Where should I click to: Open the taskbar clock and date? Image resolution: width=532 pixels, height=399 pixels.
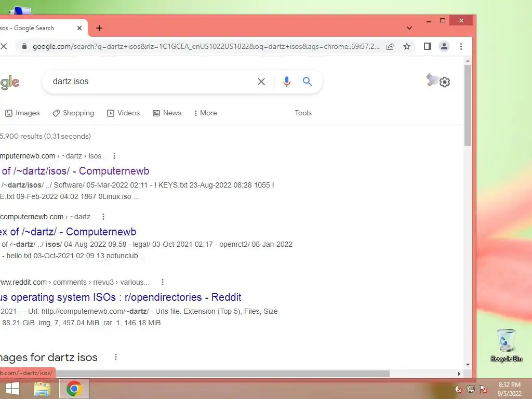click(509, 389)
